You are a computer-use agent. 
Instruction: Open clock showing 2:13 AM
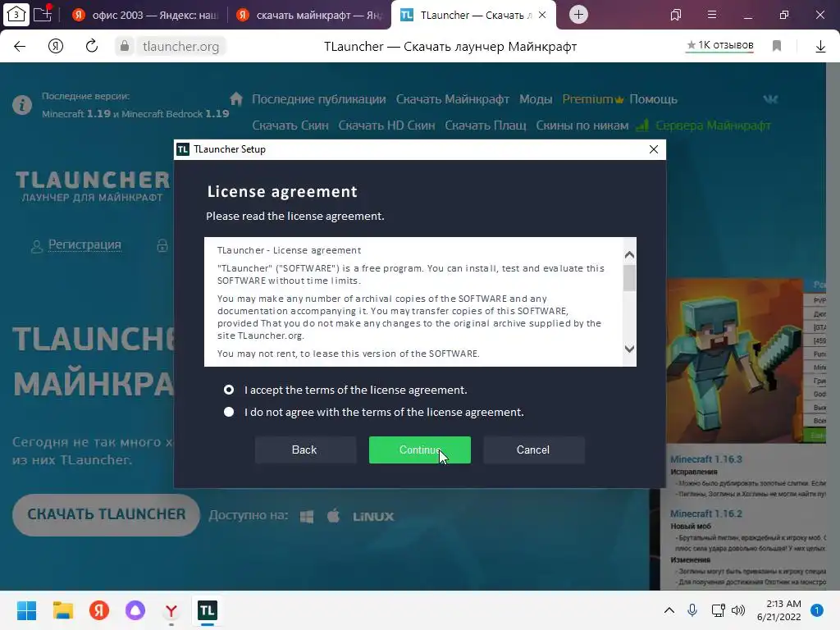tap(779, 610)
